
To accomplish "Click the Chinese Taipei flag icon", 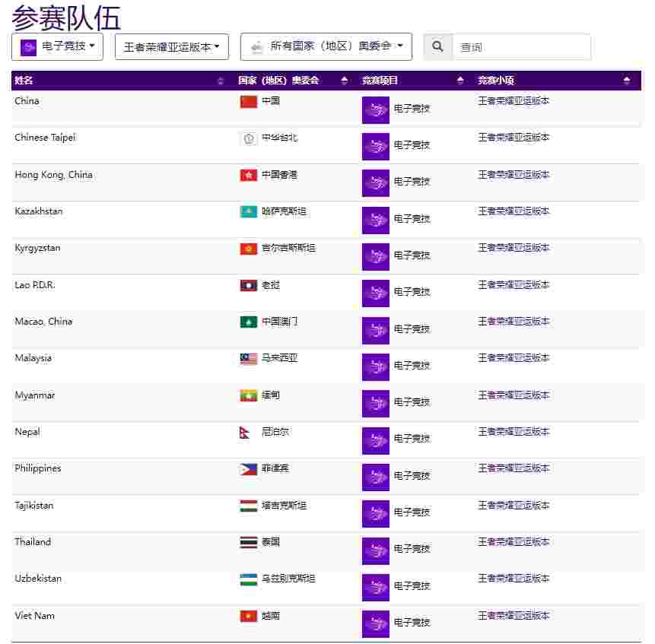I will pos(249,138).
